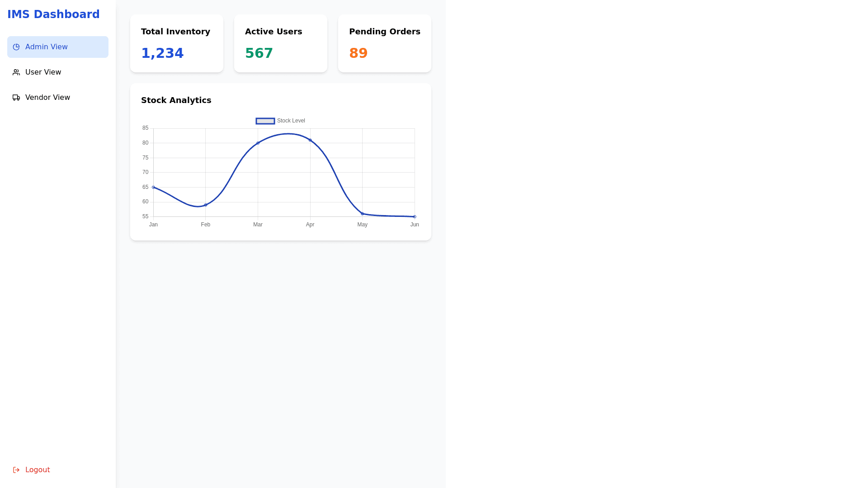
Task: Toggle Stock Level legend label
Action: tap(291, 121)
